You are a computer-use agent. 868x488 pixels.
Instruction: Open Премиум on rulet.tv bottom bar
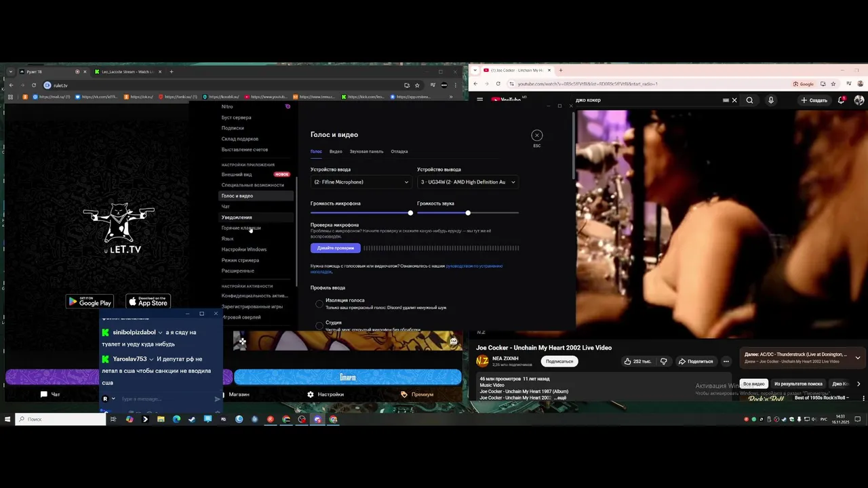pos(417,394)
